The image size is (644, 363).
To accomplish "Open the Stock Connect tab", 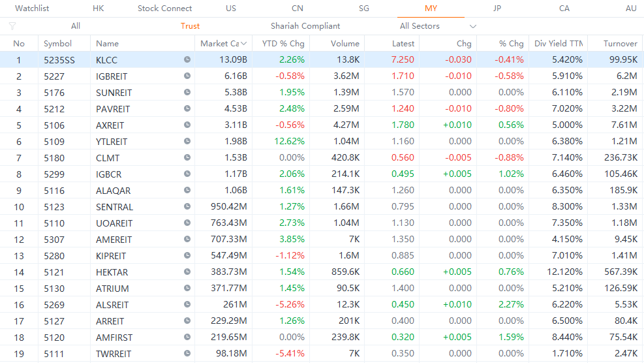I will pyautogui.click(x=164, y=8).
